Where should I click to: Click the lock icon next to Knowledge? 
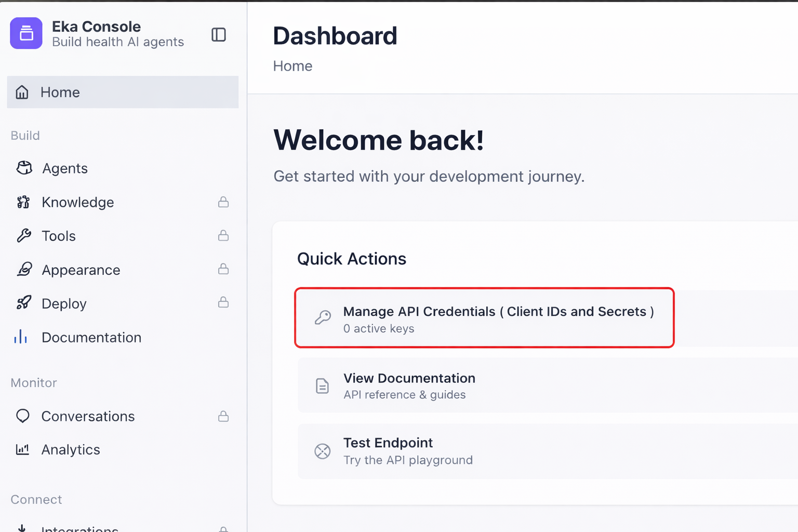223,202
